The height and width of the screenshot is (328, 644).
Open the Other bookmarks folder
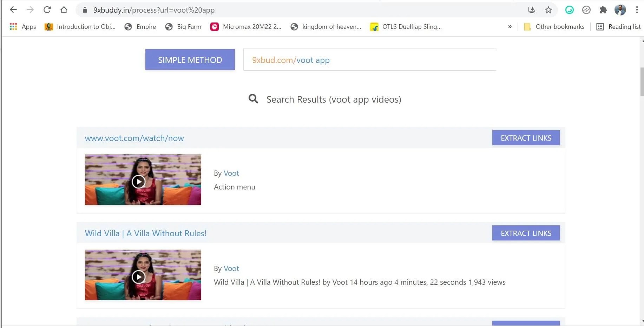[x=554, y=27]
